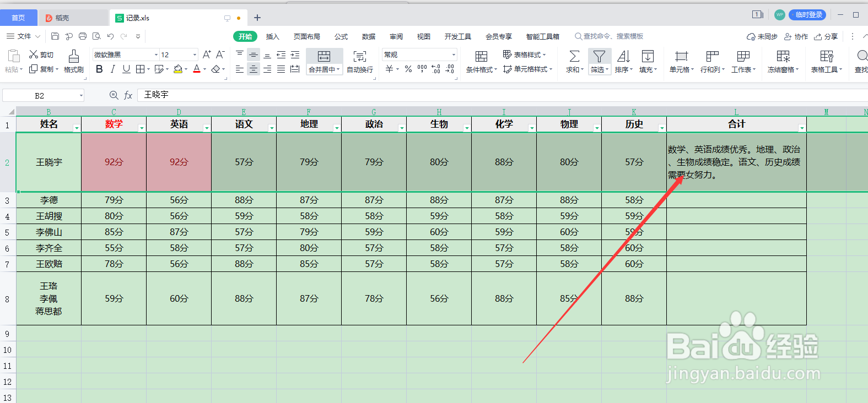This screenshot has height=403, width=868.
Task: Open the number format dropdown 常规
Action: click(x=454, y=55)
